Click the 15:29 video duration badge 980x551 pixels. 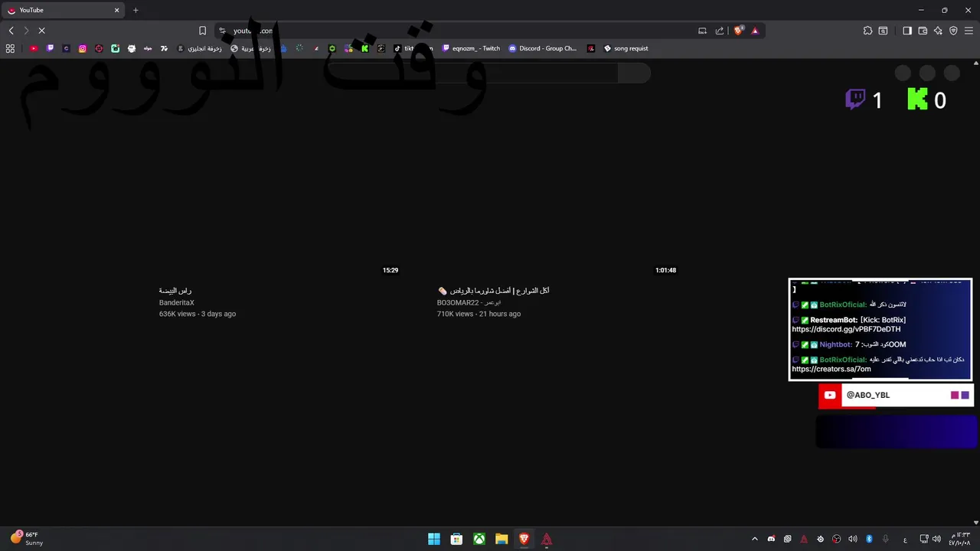click(x=390, y=270)
